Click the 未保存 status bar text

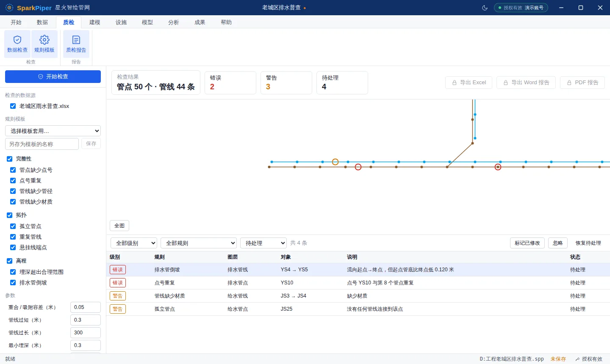[x=558, y=359]
